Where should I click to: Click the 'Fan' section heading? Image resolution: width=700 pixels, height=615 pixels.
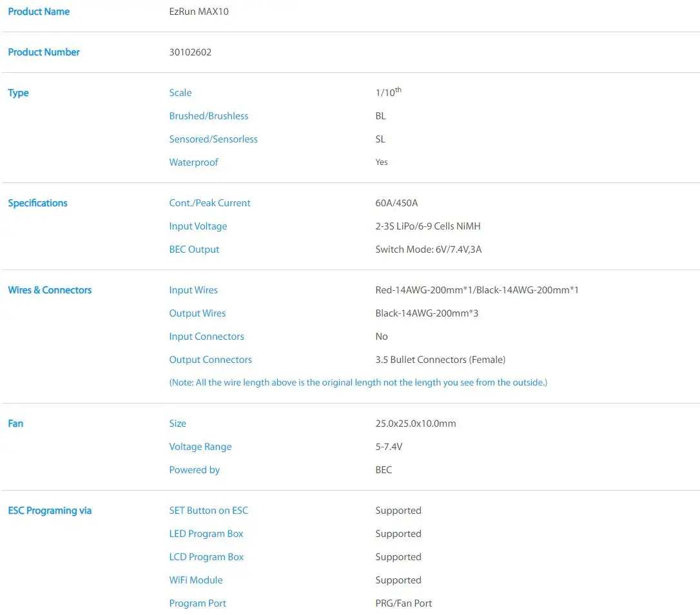click(15, 424)
